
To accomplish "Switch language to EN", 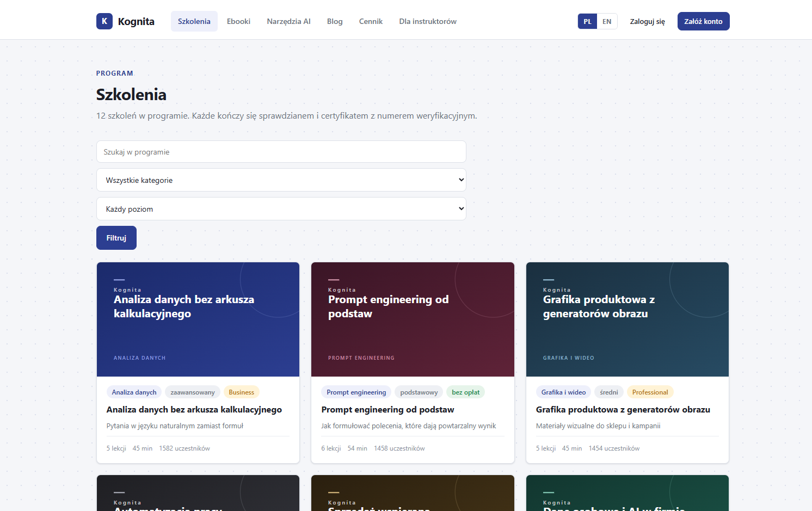I will 607,21.
